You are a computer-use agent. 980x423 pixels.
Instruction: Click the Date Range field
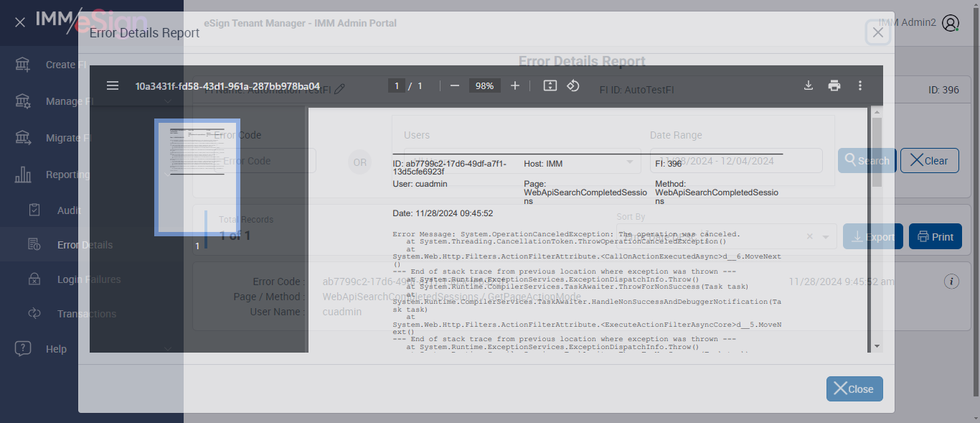(736, 161)
